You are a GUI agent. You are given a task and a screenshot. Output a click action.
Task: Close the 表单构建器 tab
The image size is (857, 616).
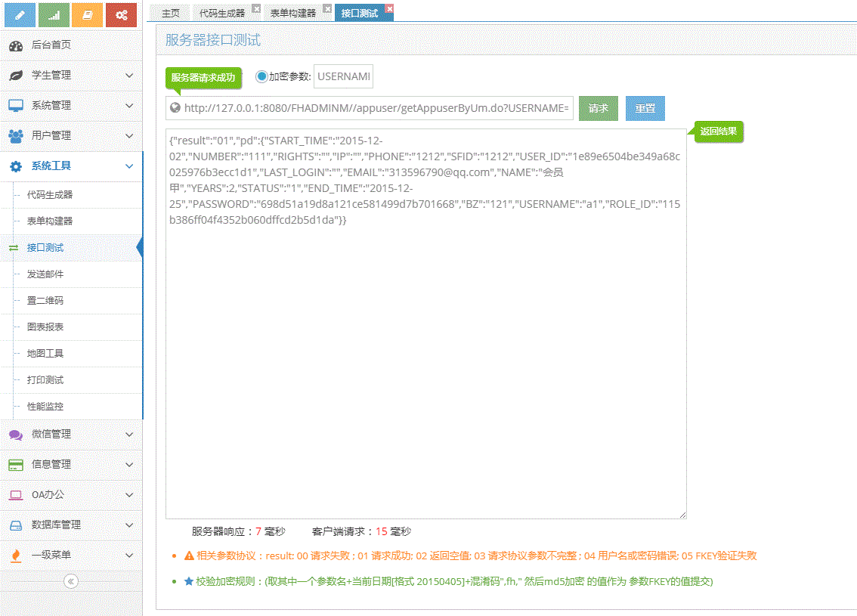326,9
